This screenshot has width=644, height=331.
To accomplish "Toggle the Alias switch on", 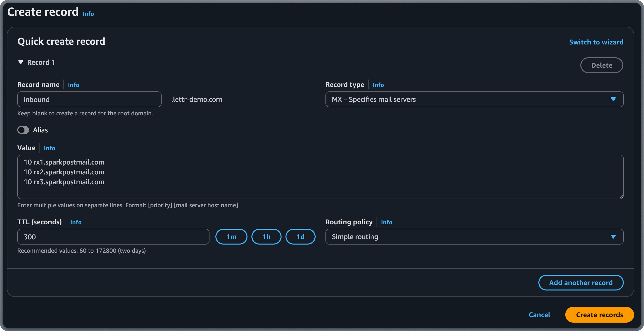I will coord(23,130).
